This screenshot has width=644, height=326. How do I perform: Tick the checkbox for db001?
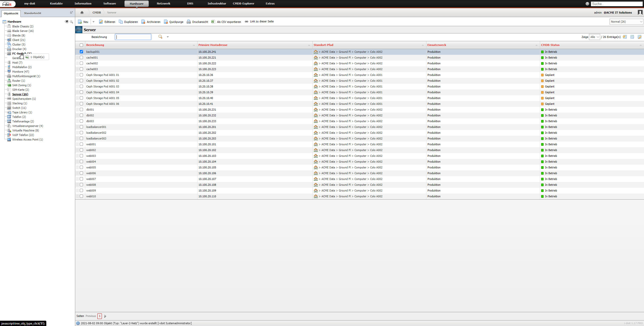click(x=81, y=110)
